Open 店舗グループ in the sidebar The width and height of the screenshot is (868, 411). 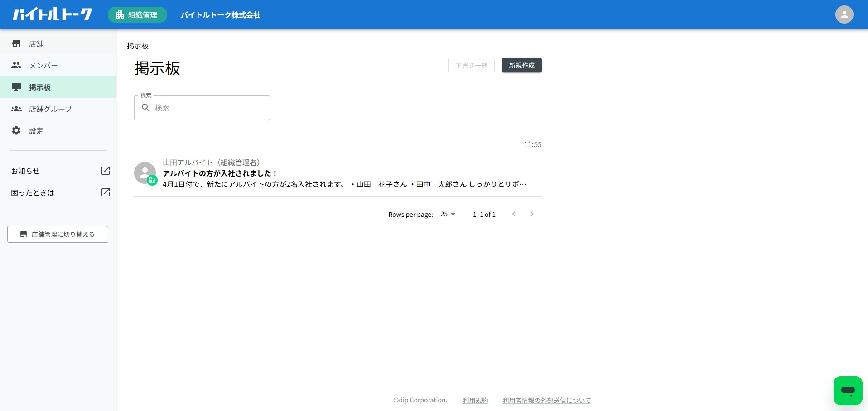[x=58, y=109]
